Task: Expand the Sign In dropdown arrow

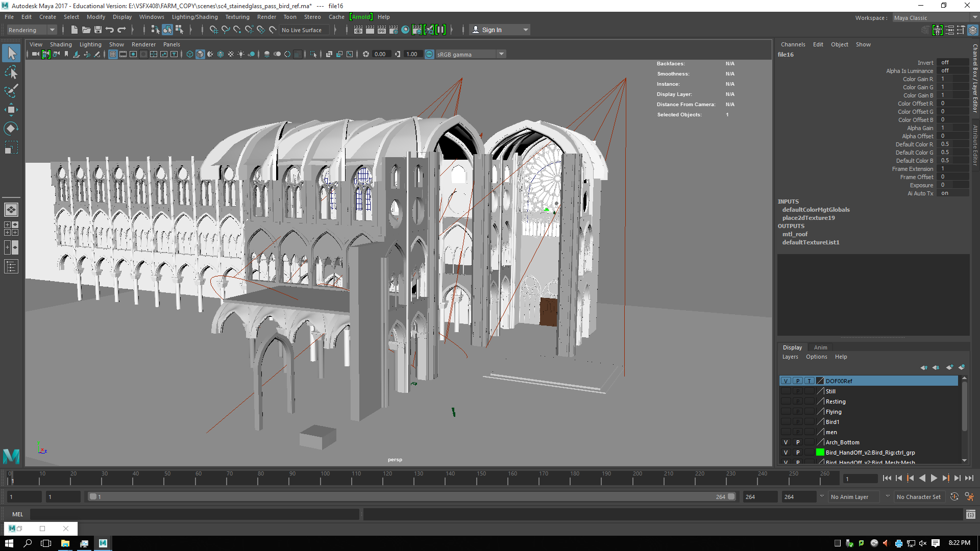Action: point(526,30)
